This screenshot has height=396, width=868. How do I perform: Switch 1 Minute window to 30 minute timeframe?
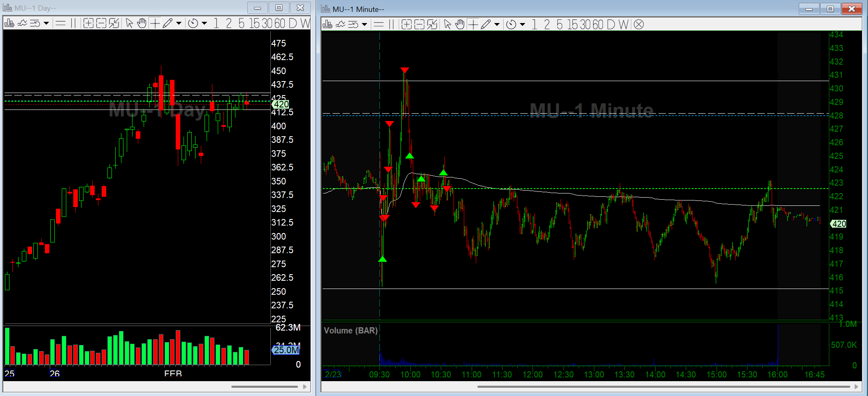[x=585, y=24]
